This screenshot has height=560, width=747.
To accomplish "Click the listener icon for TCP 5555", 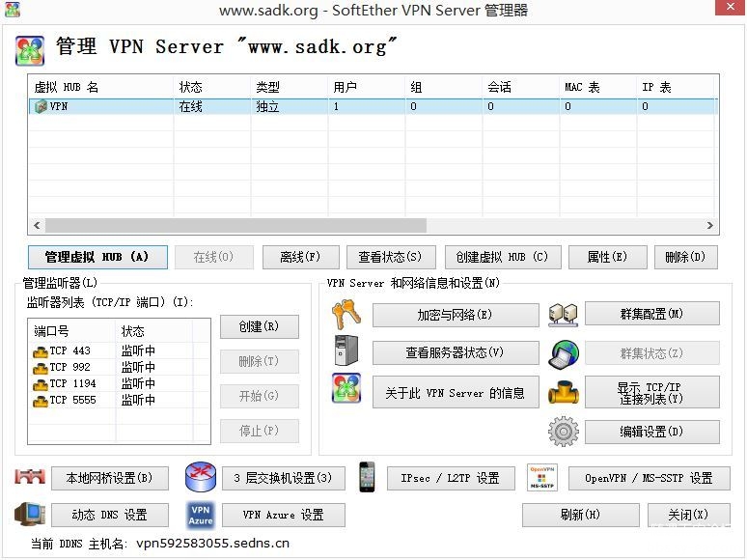I will coord(41,401).
